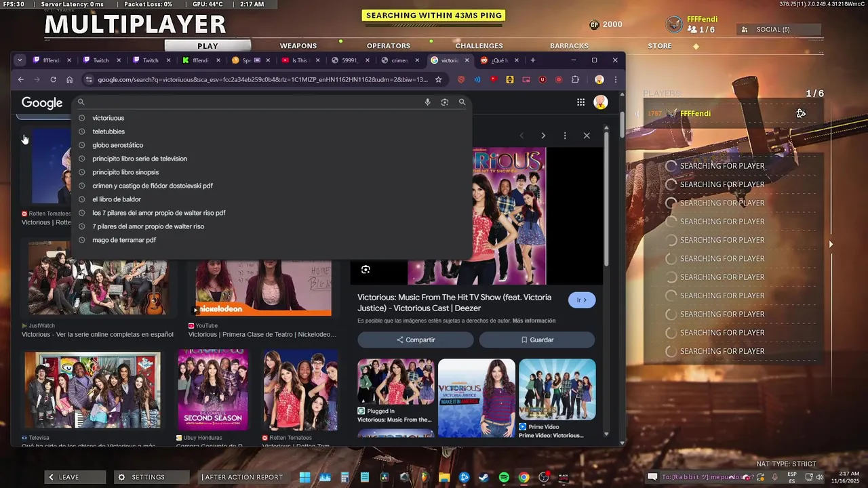868x488 pixels.
Task: Open Second Season Ubuy Honduras image
Action: click(213, 390)
